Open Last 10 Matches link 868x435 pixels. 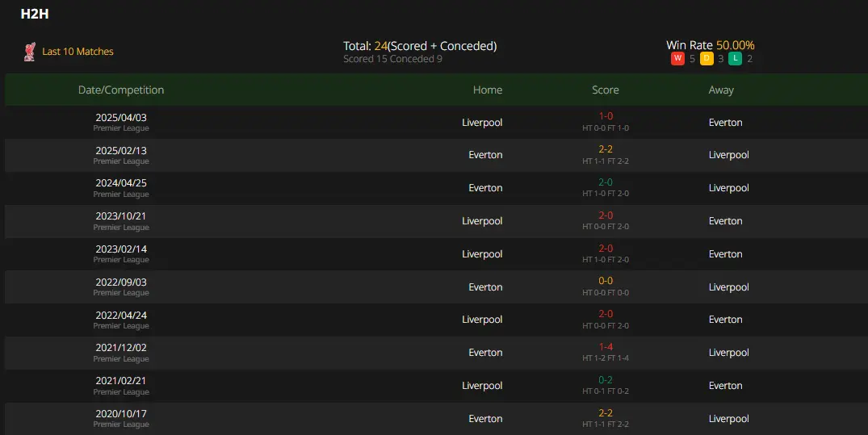pos(78,52)
